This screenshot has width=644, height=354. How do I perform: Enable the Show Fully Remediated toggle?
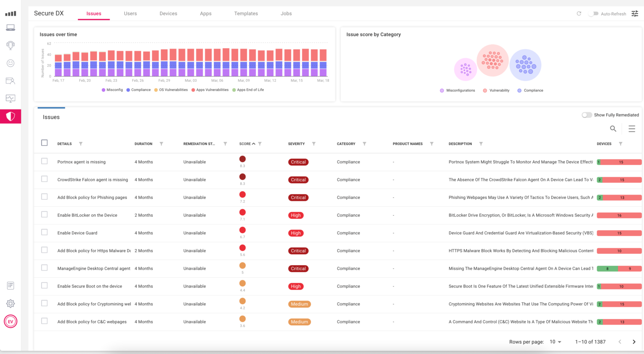587,115
